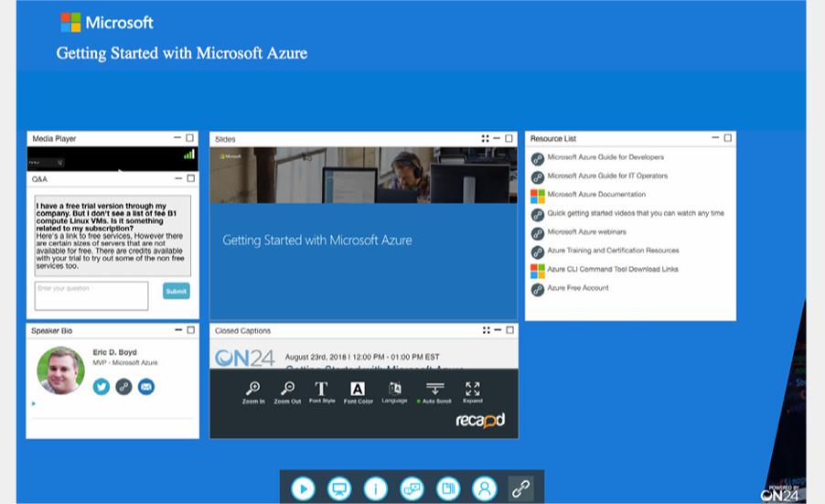Expand the captions with Expand icon
The height and width of the screenshot is (504, 825).
(x=473, y=392)
